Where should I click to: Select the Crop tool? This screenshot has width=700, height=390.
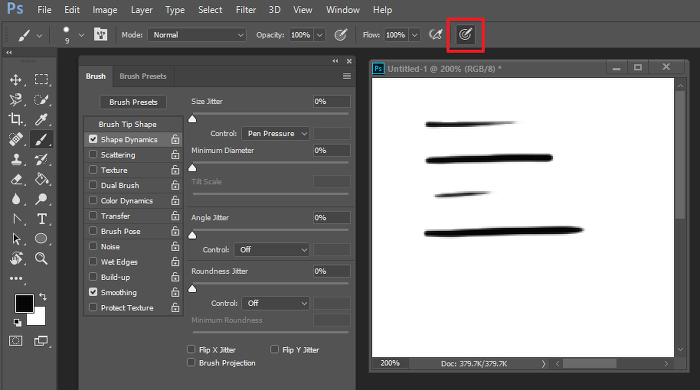pyautogui.click(x=16, y=119)
